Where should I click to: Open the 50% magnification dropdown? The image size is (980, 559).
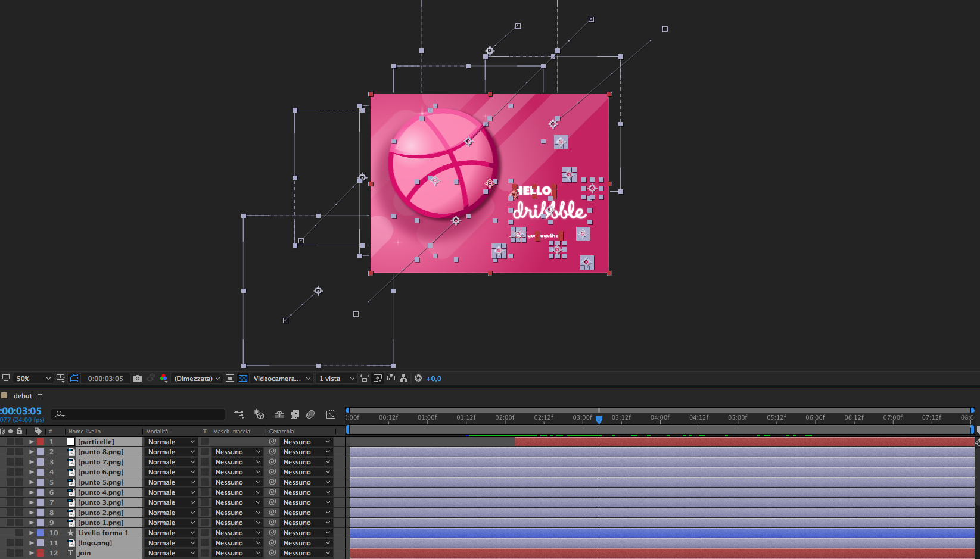pyautogui.click(x=33, y=379)
